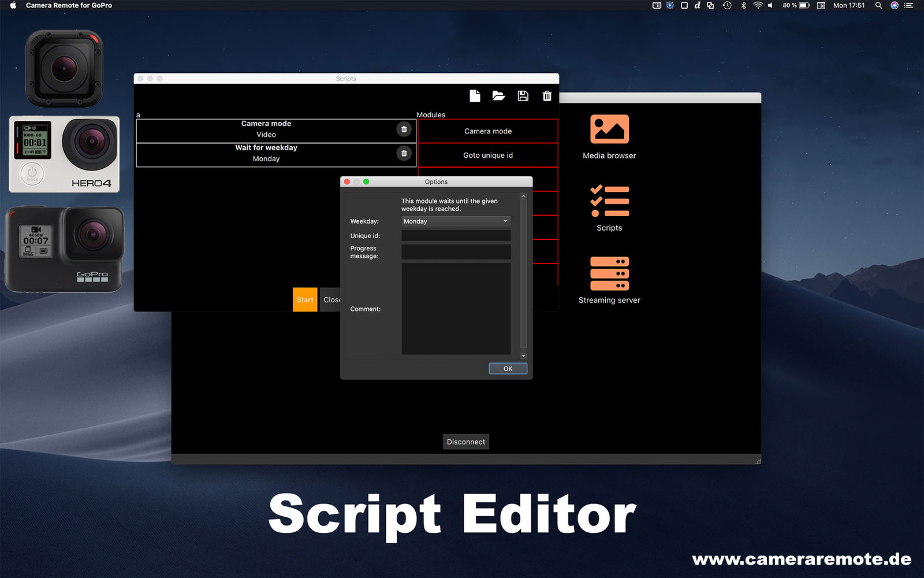This screenshot has height=578, width=924.
Task: Click the Bluetooth menu bar icon
Action: pyautogui.click(x=743, y=5)
